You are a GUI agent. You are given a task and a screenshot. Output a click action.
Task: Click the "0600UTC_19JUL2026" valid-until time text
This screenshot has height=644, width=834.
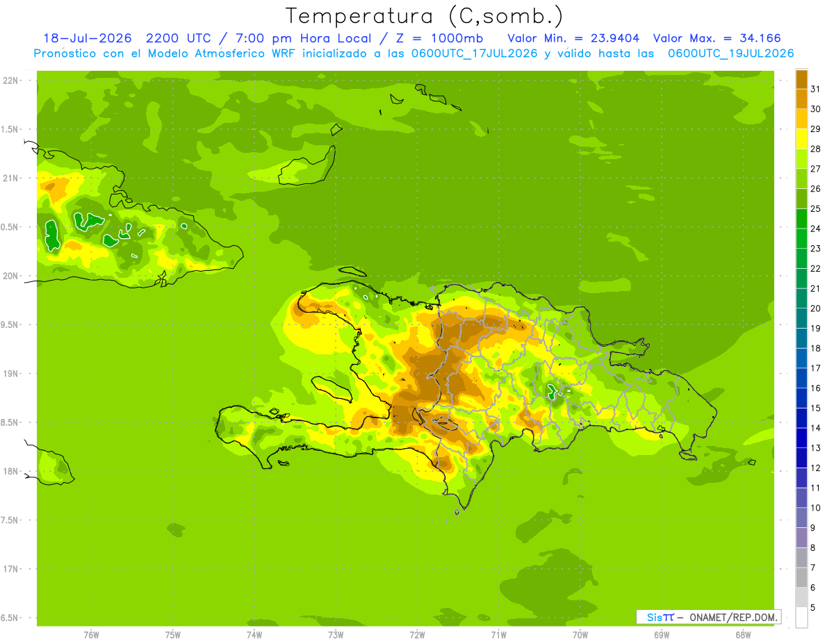point(730,53)
